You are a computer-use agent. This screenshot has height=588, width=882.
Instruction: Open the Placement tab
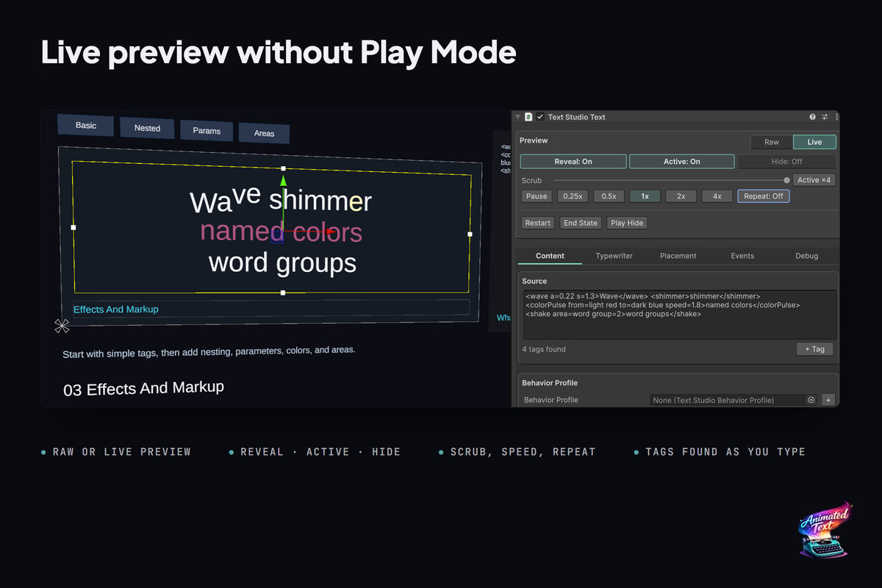(x=678, y=256)
